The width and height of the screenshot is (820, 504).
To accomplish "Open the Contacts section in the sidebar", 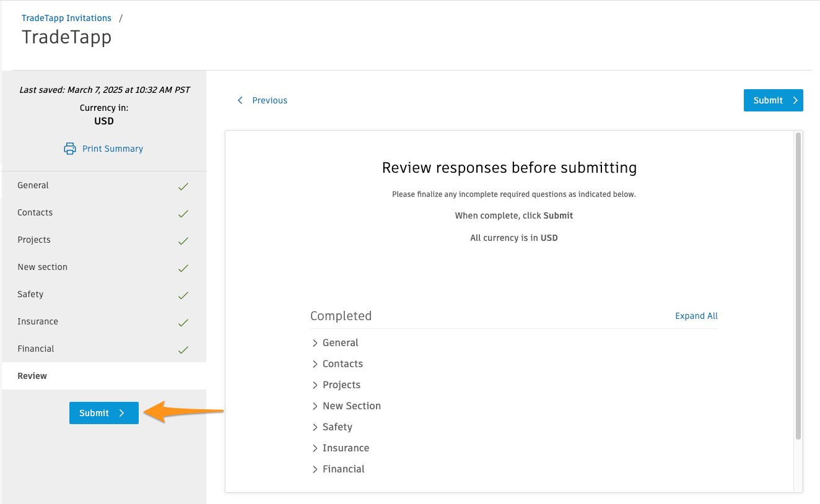I will pos(104,212).
